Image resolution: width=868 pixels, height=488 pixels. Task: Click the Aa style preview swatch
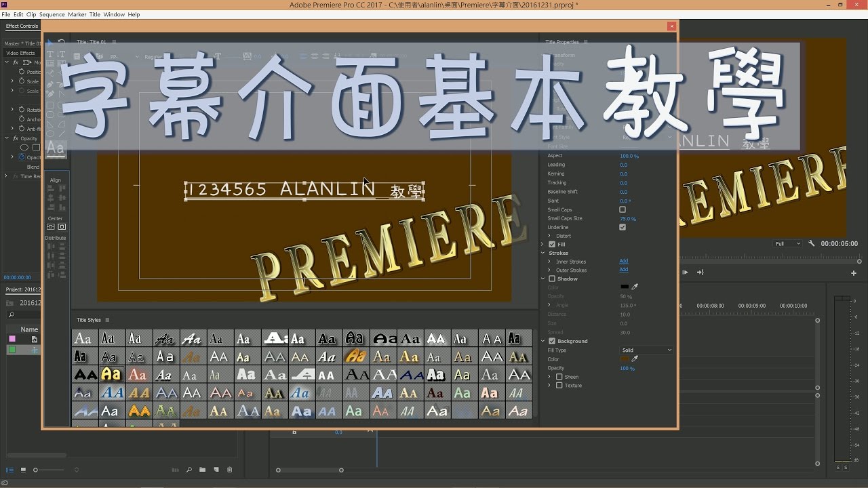(x=56, y=148)
